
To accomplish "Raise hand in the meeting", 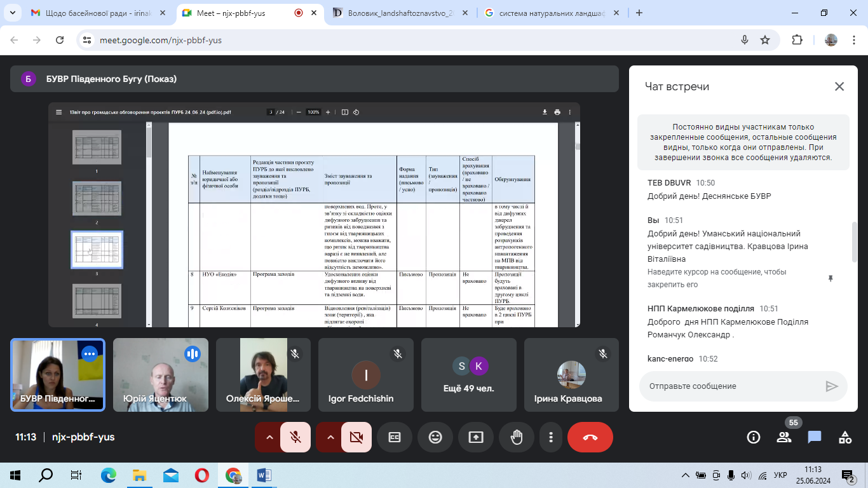I will pos(517,437).
